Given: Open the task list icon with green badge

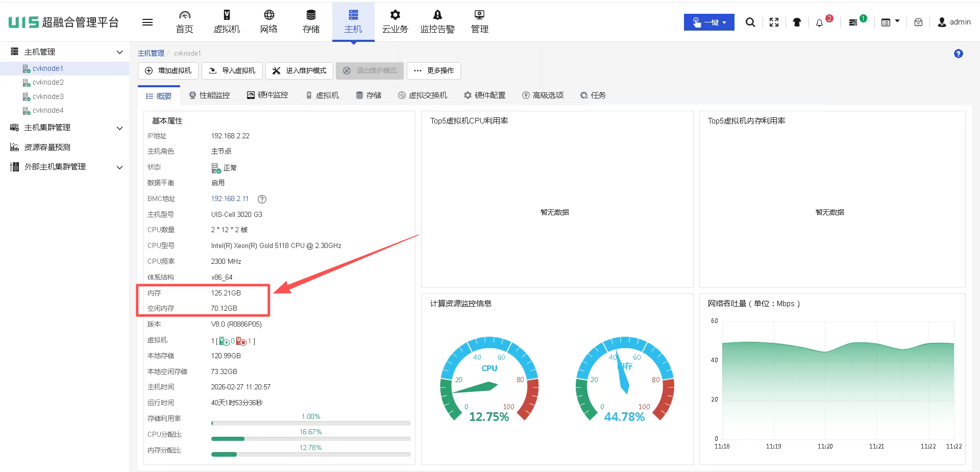Looking at the screenshot, I should tap(853, 22).
